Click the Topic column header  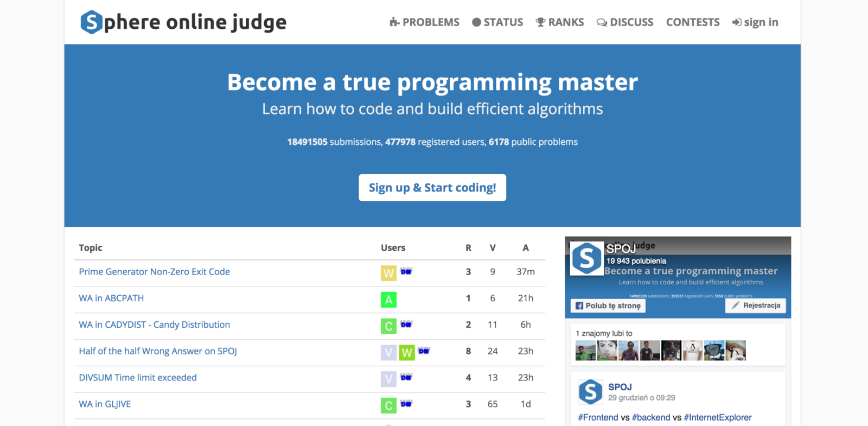[x=91, y=248]
